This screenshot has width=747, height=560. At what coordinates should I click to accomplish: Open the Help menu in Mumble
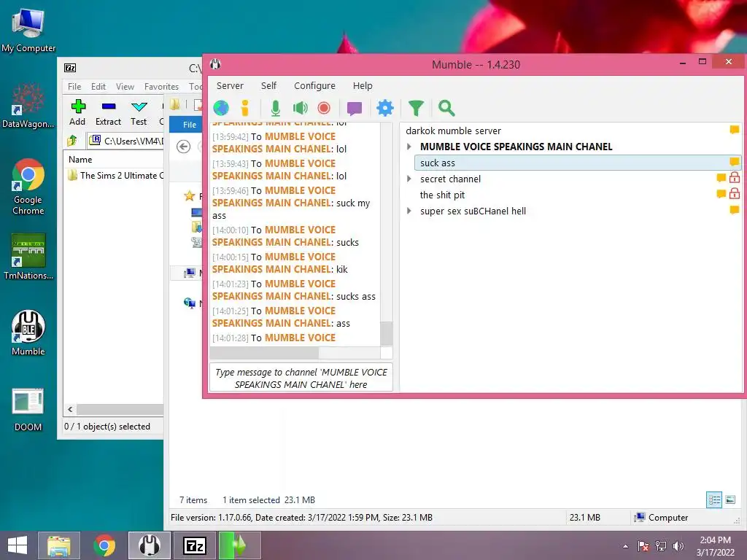(x=363, y=86)
